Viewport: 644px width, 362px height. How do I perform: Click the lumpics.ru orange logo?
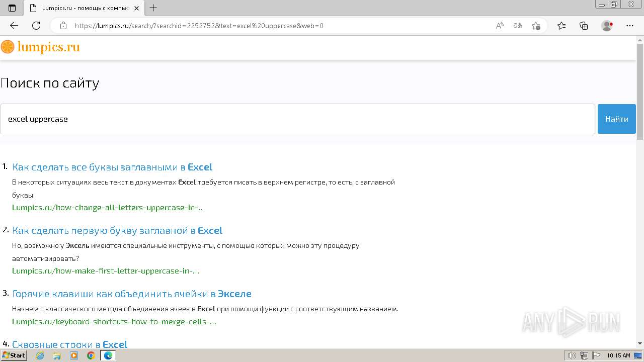40,47
